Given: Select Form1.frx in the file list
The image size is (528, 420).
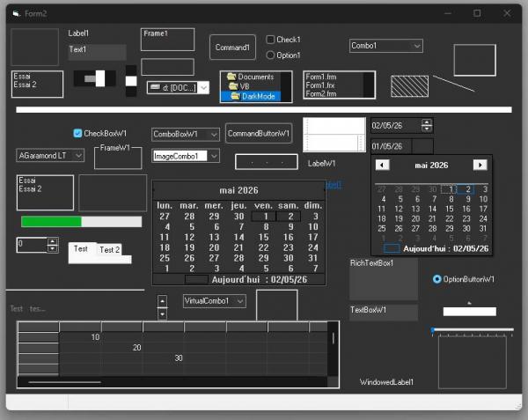Looking at the screenshot, I should coord(320,85).
